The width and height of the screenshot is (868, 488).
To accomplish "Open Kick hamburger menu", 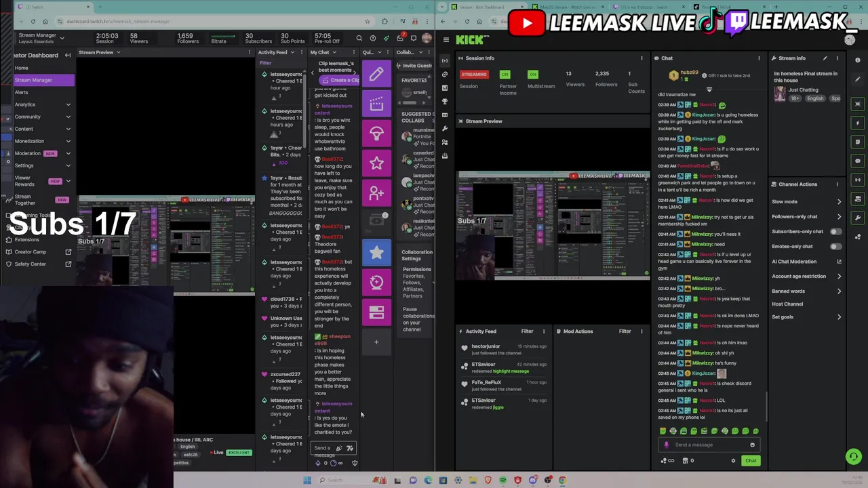I will point(446,40).
